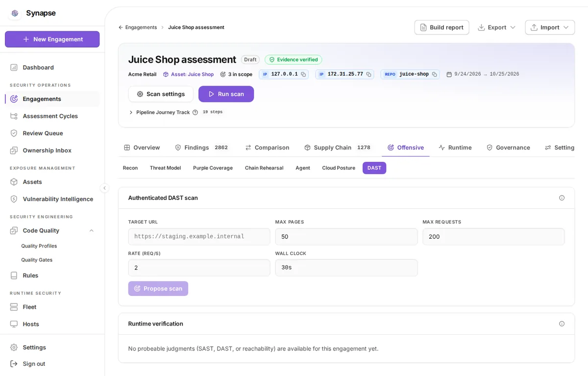Screen dimensions: 588x376
Task: Click the Build report button
Action: point(441,27)
